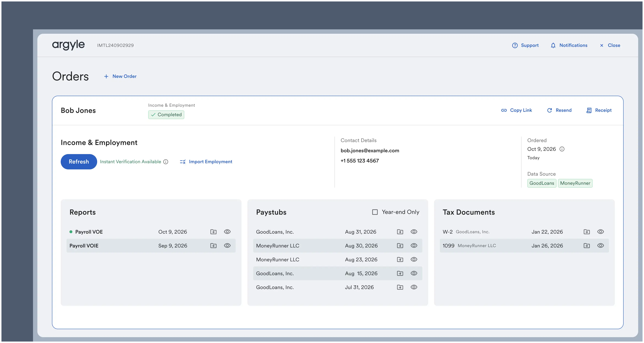Click the argyle logo
Image resolution: width=644 pixels, height=343 pixels.
pyautogui.click(x=68, y=45)
